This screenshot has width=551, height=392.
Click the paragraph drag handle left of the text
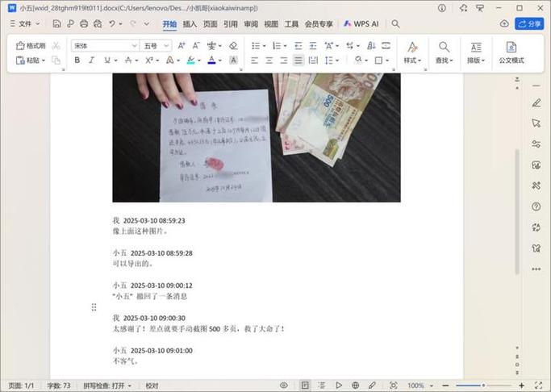click(x=94, y=307)
